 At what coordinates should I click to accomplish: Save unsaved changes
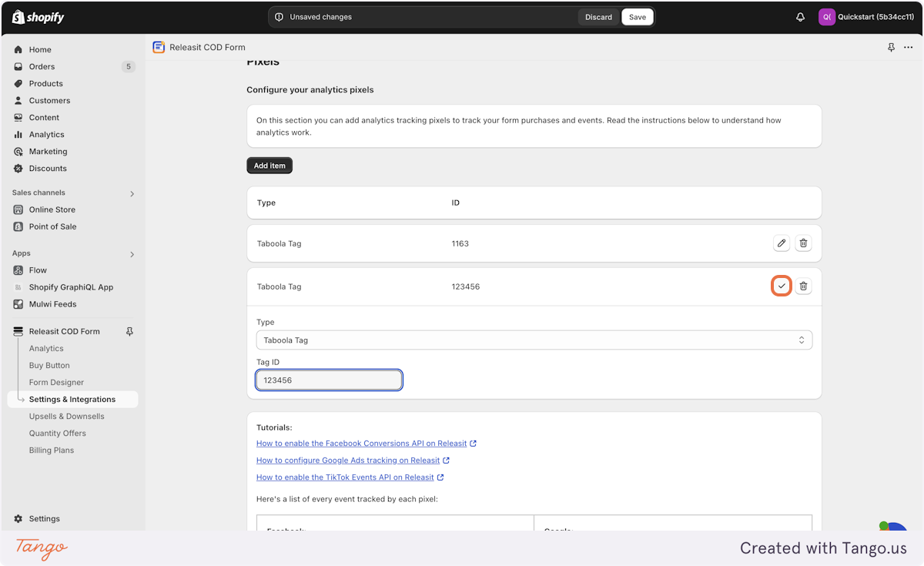click(638, 17)
